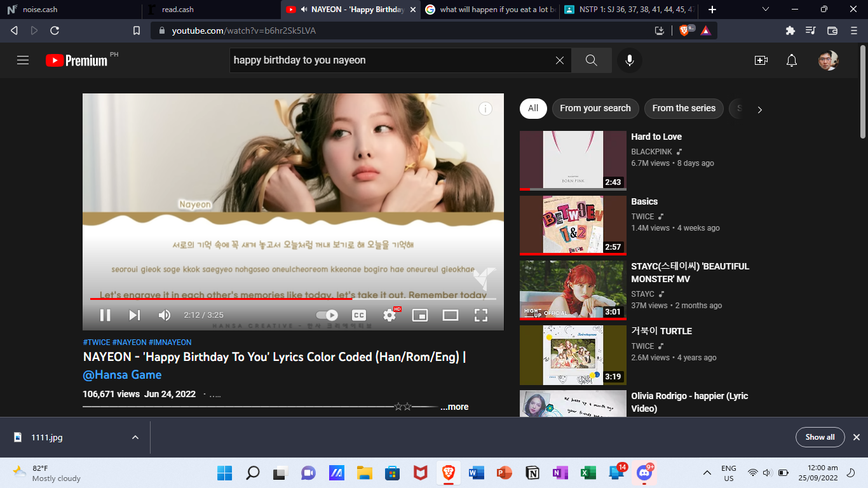Open the Brave Wallet icon
The height and width of the screenshot is (488, 868).
832,30
